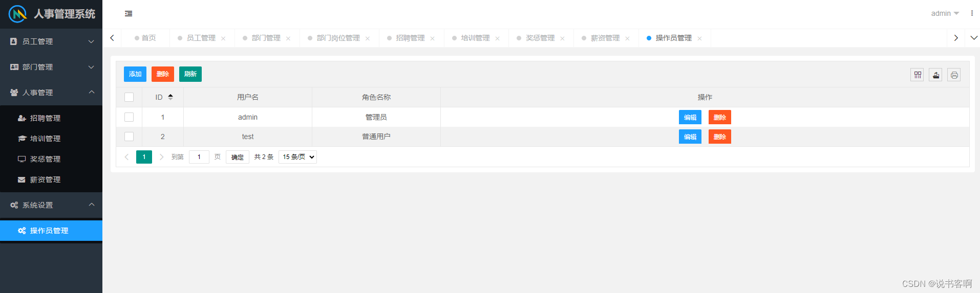Open the vertical dots menu beside admin

(x=972, y=13)
